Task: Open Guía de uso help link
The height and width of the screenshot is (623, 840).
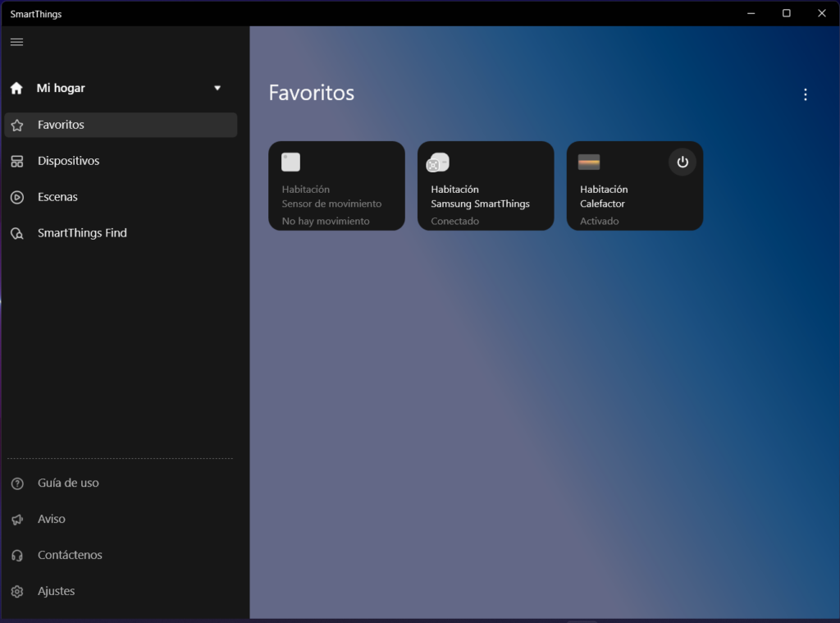Action: coord(68,483)
